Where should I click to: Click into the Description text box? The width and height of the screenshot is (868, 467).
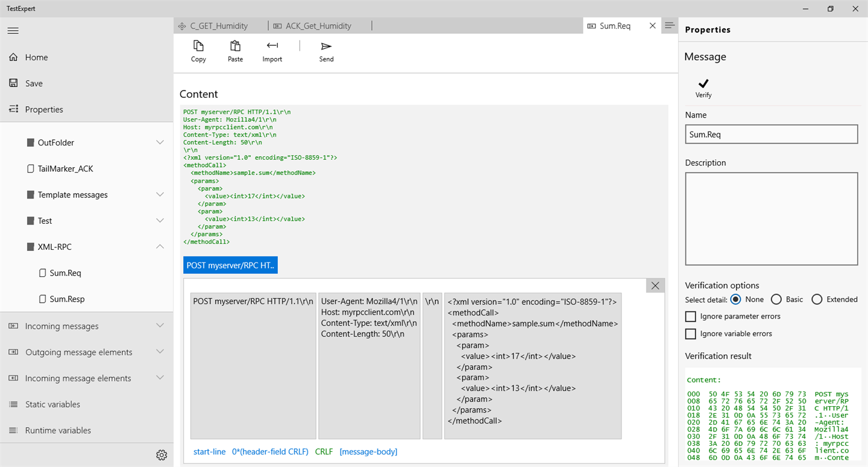click(x=771, y=218)
